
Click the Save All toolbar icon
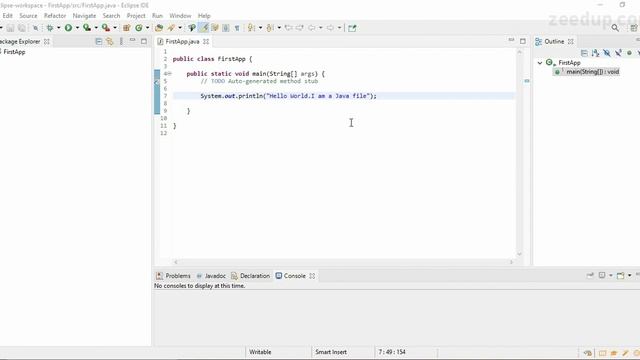(22, 28)
